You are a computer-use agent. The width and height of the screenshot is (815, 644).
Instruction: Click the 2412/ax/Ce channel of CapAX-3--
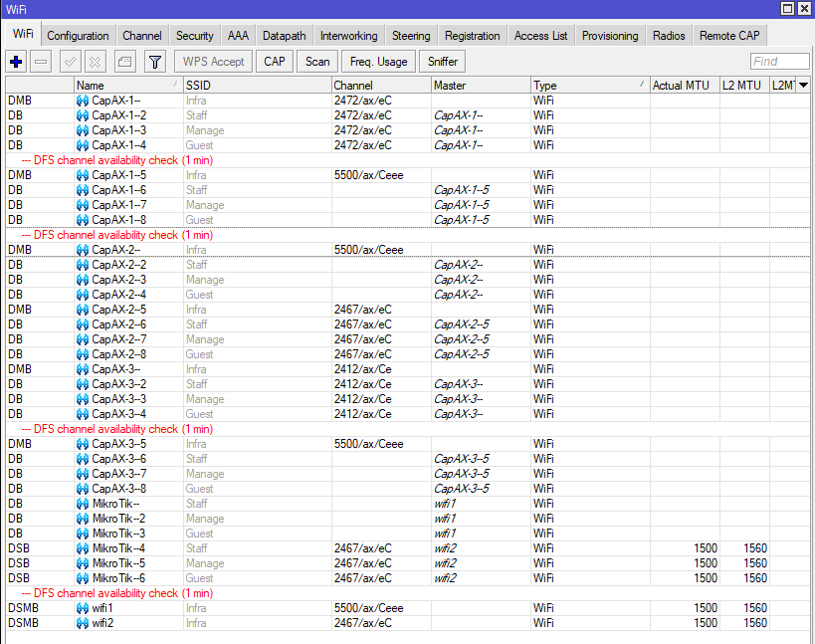point(363,369)
